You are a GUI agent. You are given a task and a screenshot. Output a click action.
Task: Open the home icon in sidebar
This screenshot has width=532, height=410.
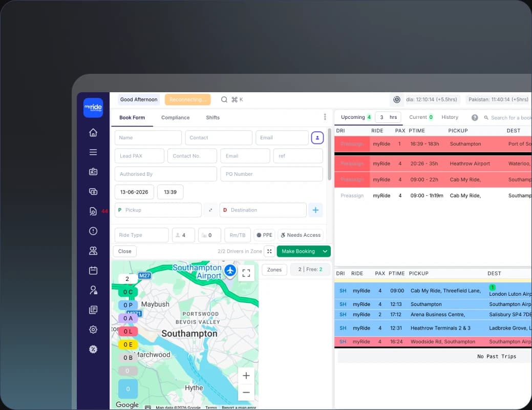(93, 132)
